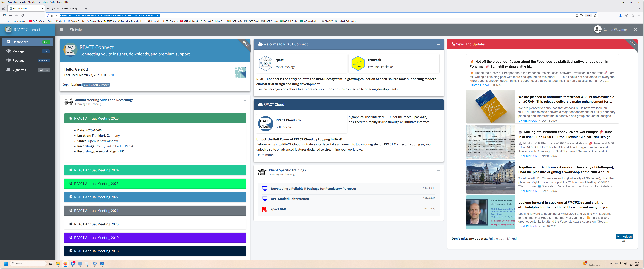Viewport: 644px width, 269px height.
Task: Click the LinkedIn Folgen button
Action: click(627, 237)
